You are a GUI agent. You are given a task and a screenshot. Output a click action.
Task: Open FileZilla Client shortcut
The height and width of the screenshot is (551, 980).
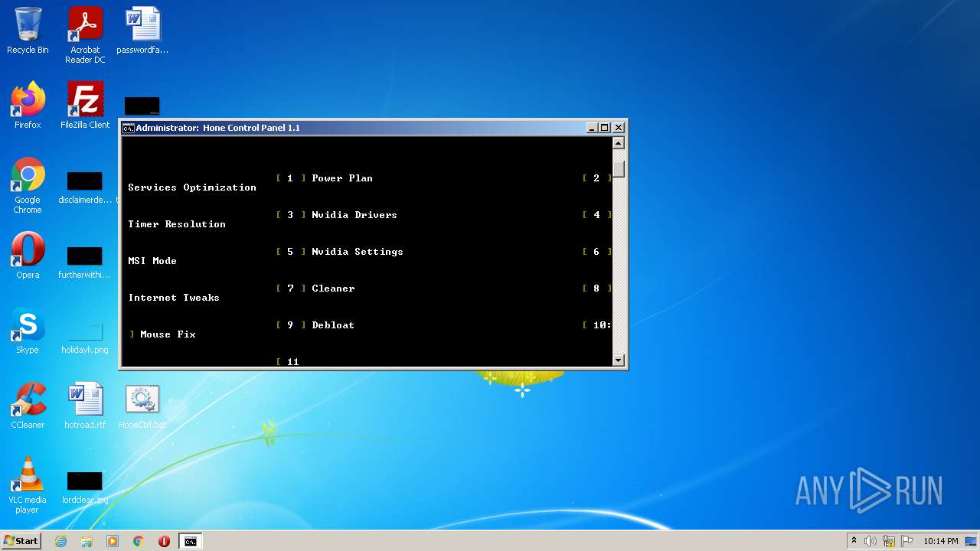[85, 106]
